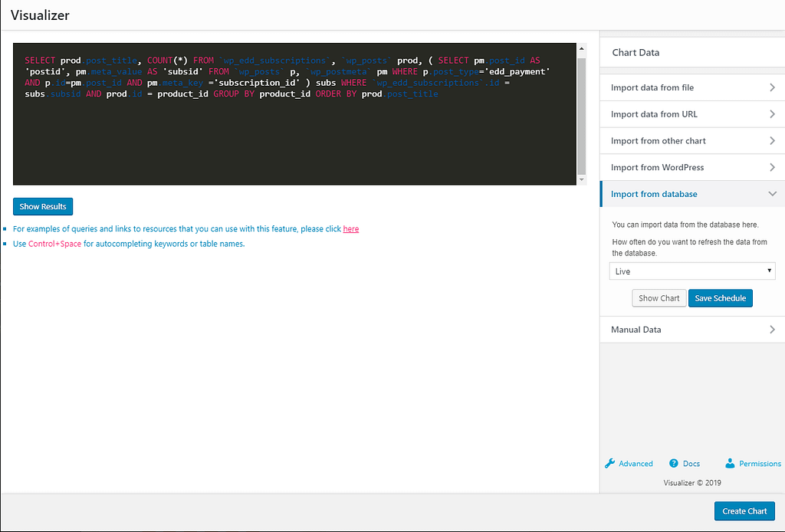Click the Show Chart button
This screenshot has height=532, width=785.
[659, 298]
